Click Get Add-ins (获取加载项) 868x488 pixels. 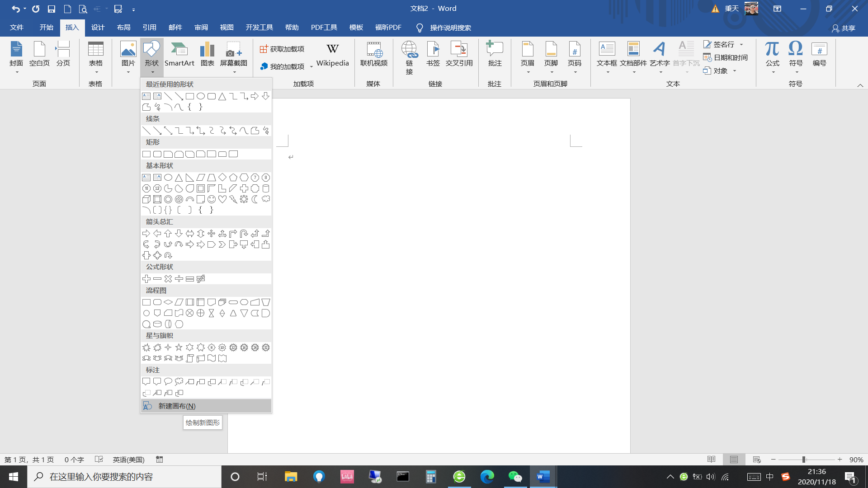[x=282, y=49]
